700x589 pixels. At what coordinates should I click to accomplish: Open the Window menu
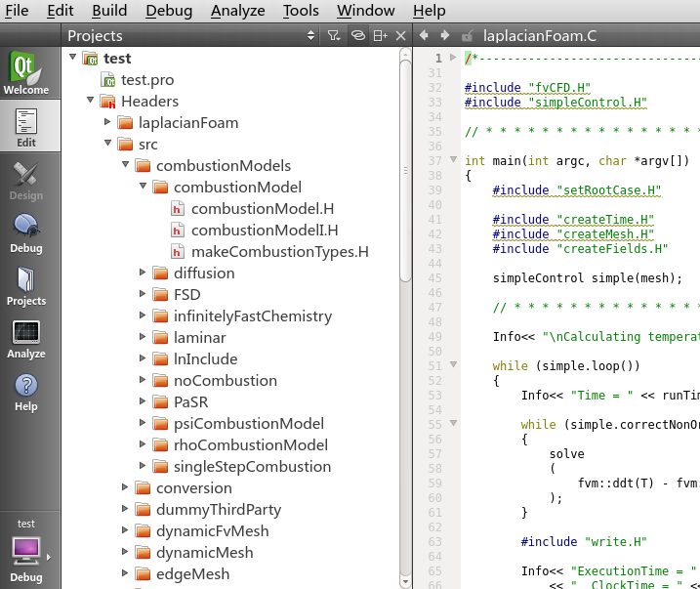pos(365,11)
